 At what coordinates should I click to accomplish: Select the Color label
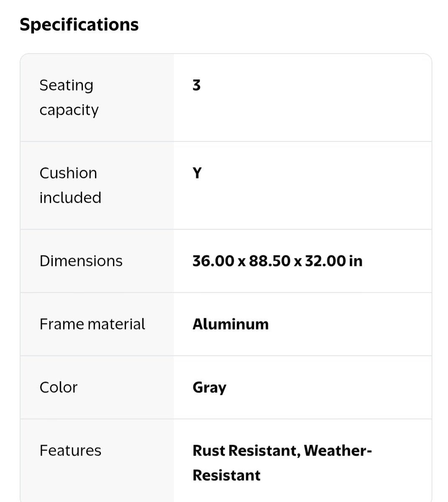(x=59, y=387)
